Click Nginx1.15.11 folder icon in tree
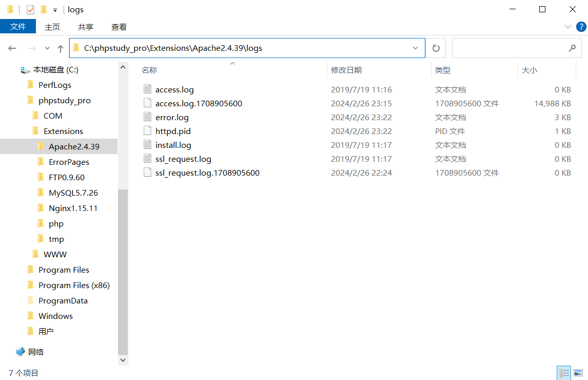The image size is (588, 380). 41,207
